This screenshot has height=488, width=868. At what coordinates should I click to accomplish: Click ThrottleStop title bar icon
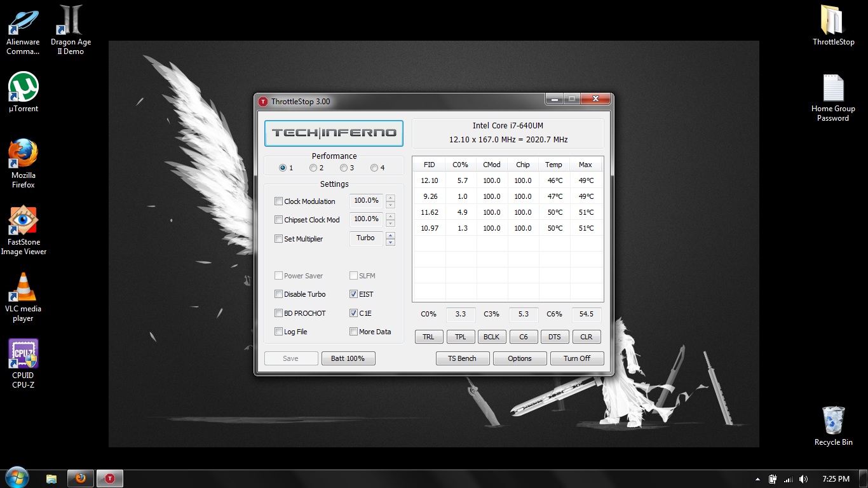click(x=263, y=101)
